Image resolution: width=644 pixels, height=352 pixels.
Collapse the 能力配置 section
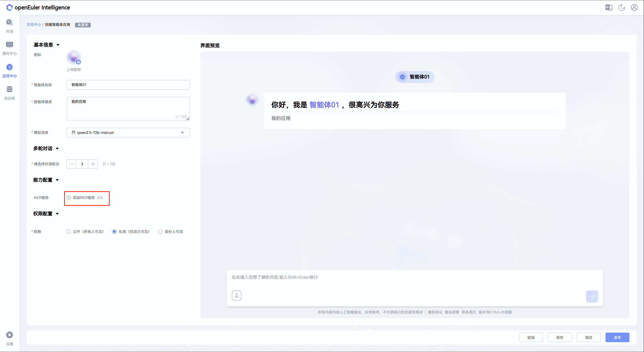pos(57,180)
